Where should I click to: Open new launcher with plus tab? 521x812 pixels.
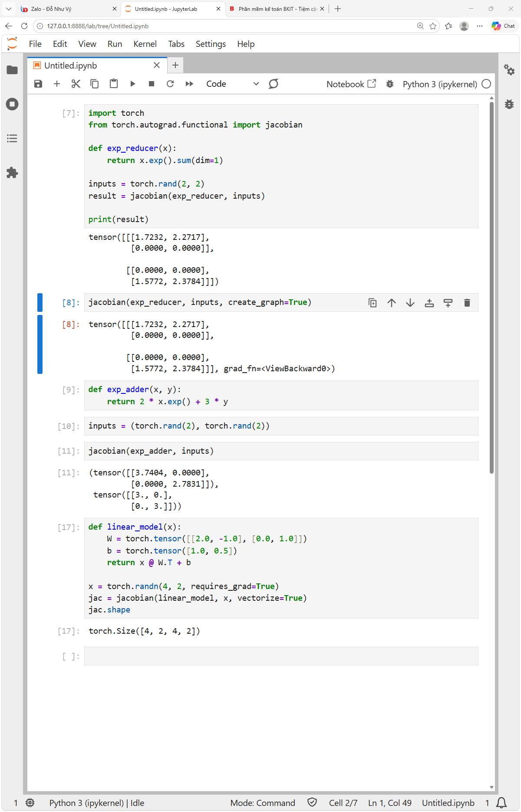[x=175, y=65]
